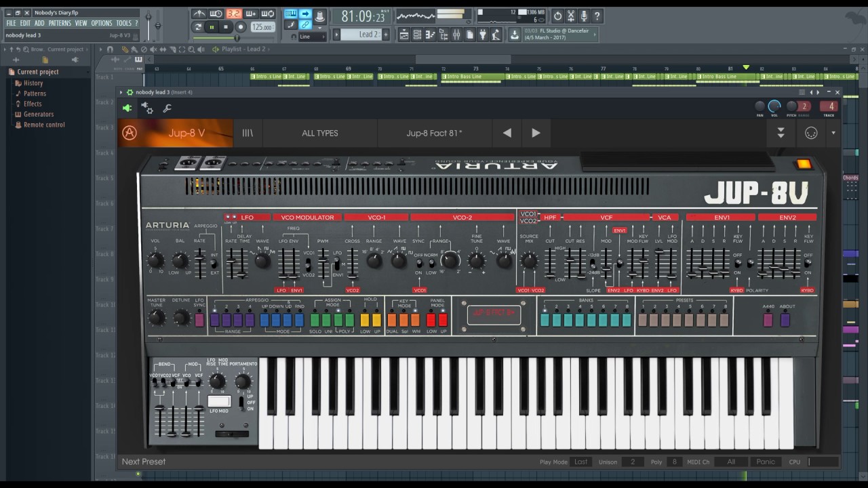Expand the Effects item in browser
This screenshot has width=868, height=488.
(x=33, y=104)
